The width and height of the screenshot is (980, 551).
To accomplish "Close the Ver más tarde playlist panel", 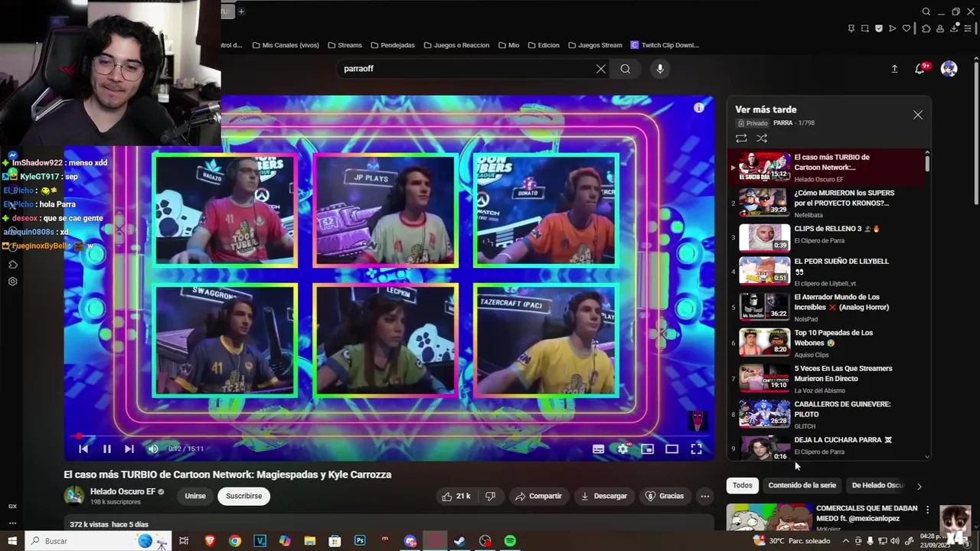I will click(918, 115).
